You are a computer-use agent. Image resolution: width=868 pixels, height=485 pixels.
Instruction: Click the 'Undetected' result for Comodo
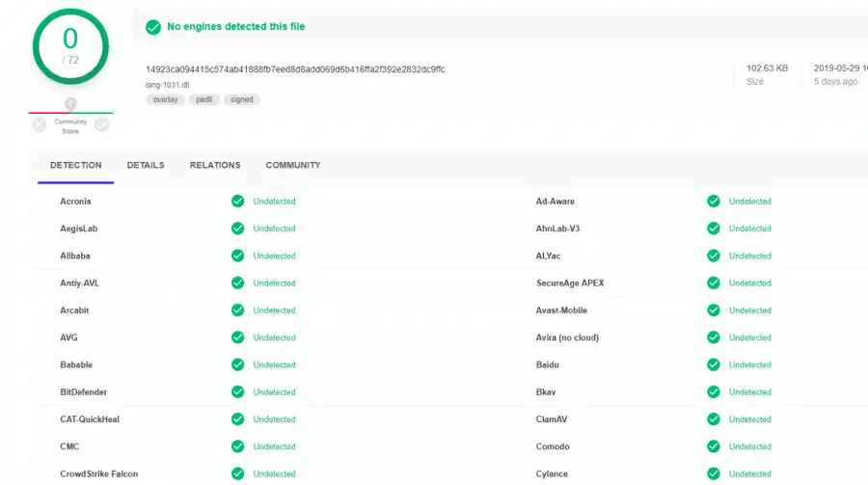(749, 446)
